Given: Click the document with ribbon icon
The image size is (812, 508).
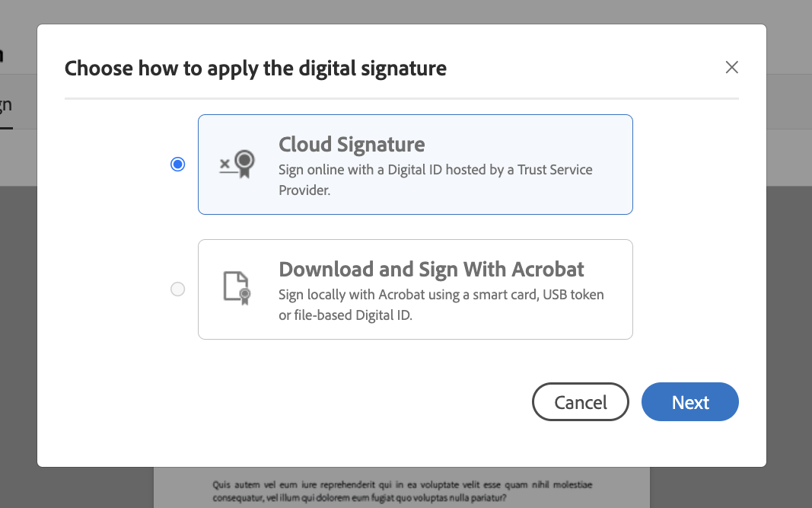Looking at the screenshot, I should (x=237, y=288).
